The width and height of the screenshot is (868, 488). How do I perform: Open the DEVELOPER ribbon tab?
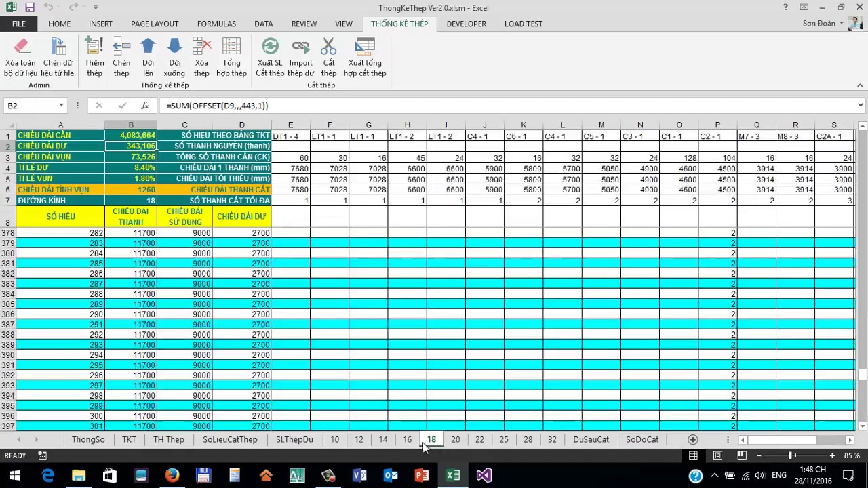[466, 24]
